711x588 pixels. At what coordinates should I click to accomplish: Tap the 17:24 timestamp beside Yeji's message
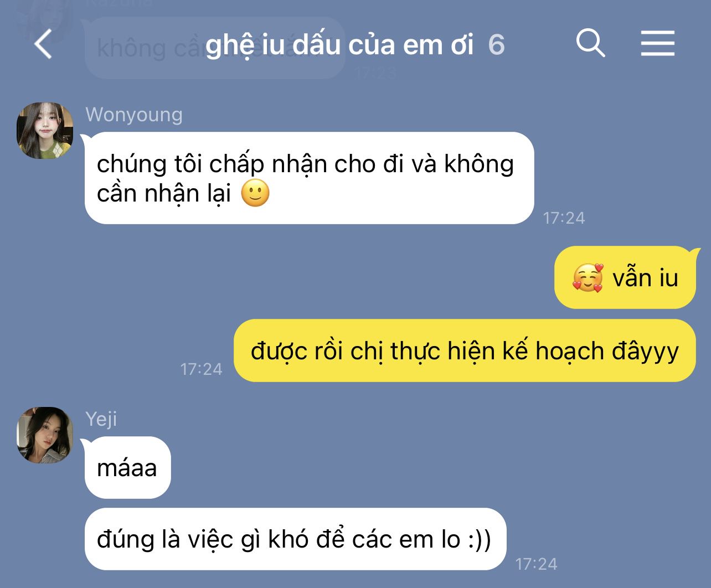click(536, 564)
